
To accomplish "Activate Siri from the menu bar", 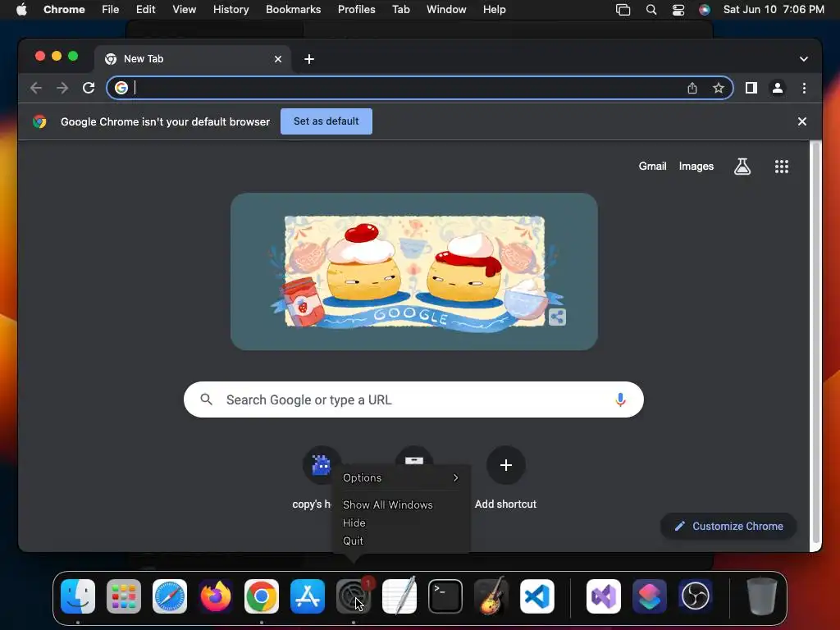I will pos(705,10).
